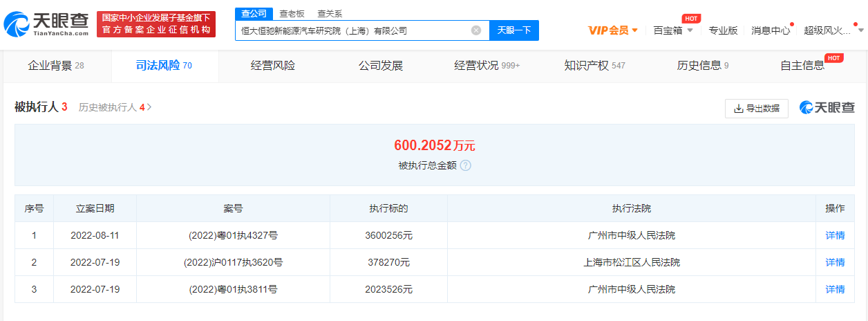Click the 被执行人 3 heading

tap(41, 107)
